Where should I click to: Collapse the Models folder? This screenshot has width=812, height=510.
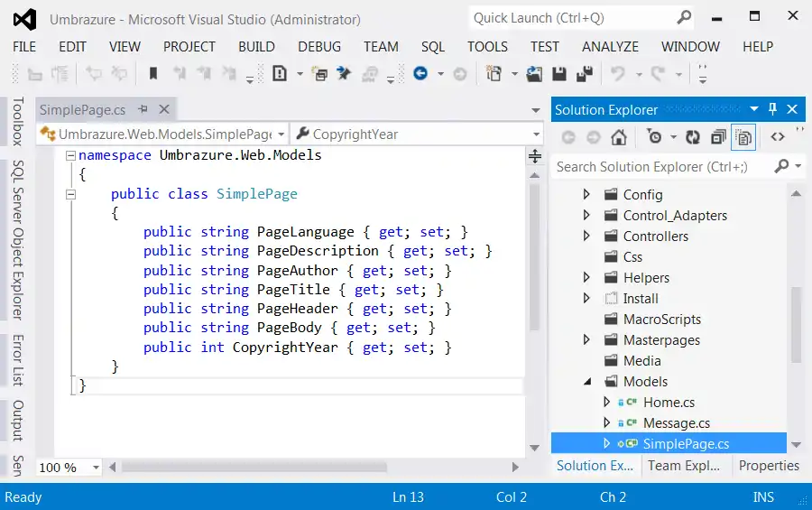pos(587,382)
